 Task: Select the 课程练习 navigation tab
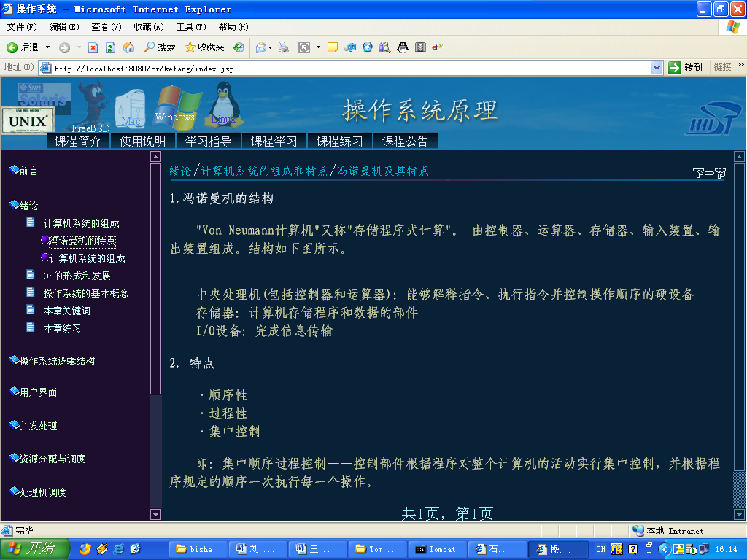click(x=340, y=141)
